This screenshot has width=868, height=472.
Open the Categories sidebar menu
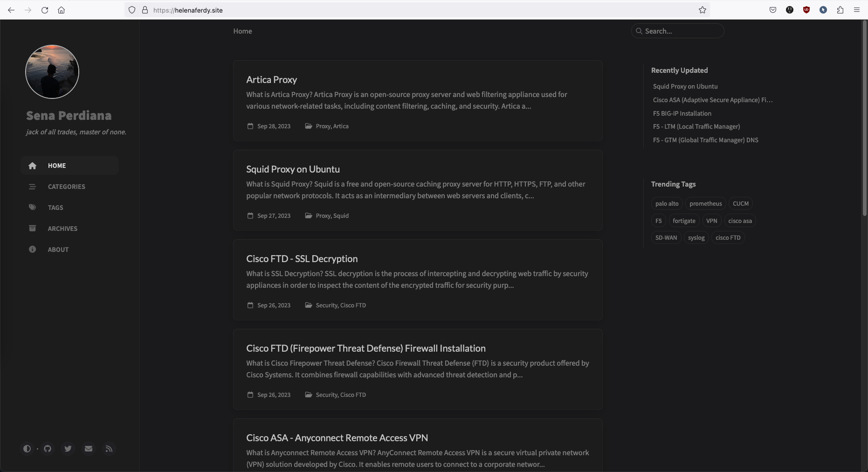coord(66,187)
